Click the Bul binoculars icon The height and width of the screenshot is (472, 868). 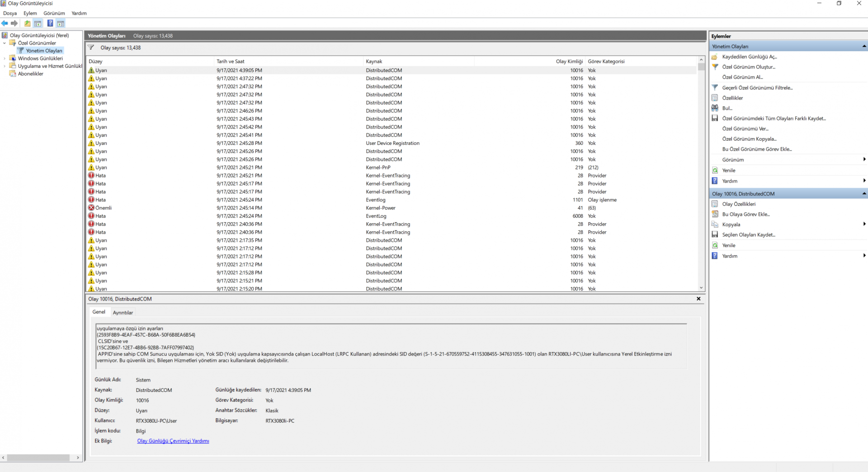(715, 108)
